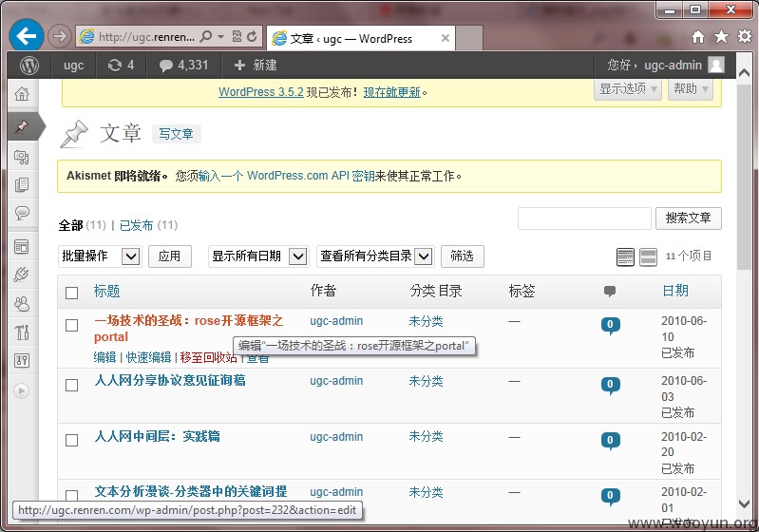Expand 帮助 help panel
Screen dimensions: 759x532
click(x=691, y=89)
